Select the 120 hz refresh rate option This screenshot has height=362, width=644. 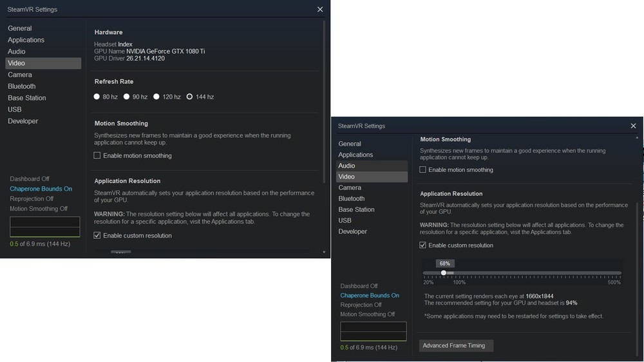[156, 97]
